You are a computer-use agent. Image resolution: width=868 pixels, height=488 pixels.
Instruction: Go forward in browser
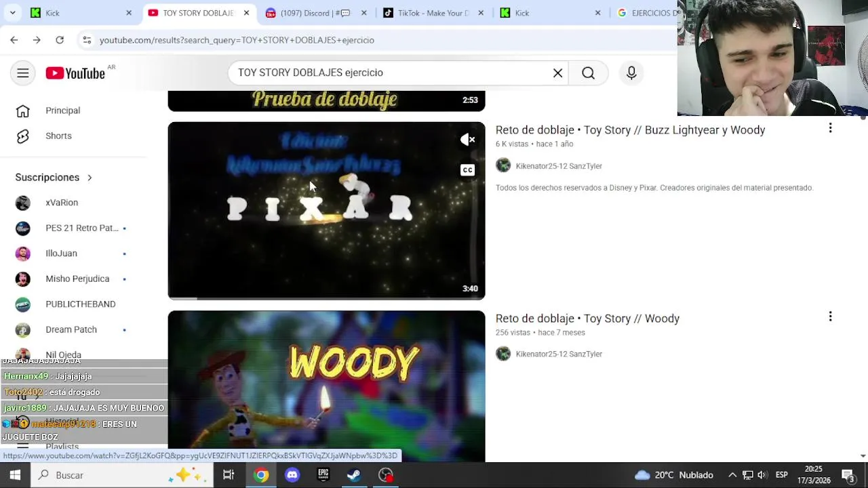click(x=37, y=40)
